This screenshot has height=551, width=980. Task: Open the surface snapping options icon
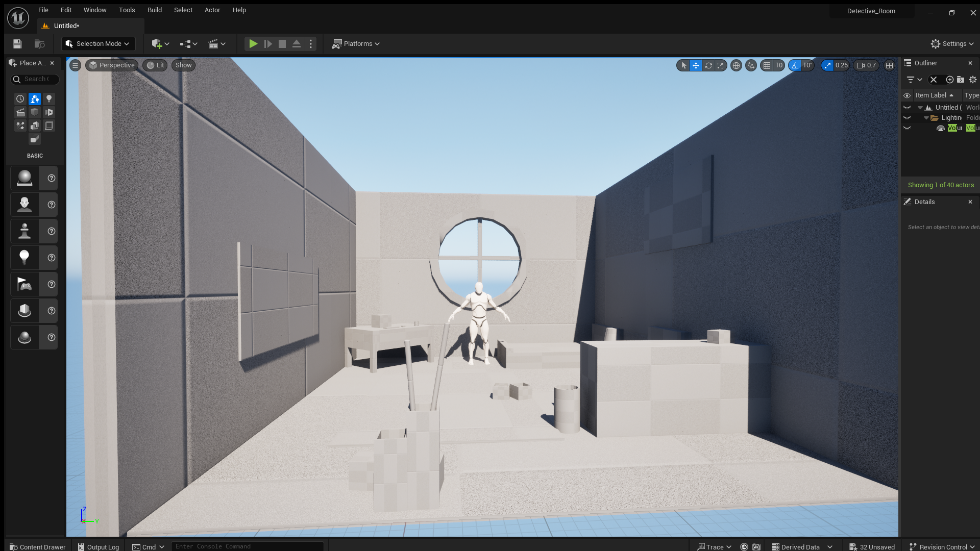point(751,65)
